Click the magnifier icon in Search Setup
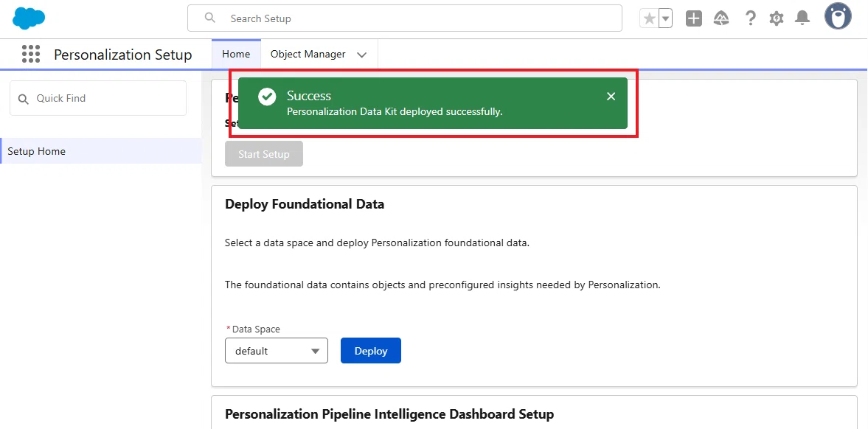The height and width of the screenshot is (429, 868). coord(209,18)
